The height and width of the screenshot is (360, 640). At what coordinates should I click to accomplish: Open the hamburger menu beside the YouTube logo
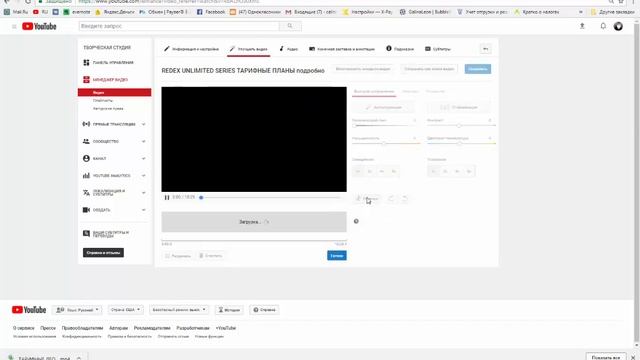click(x=14, y=27)
